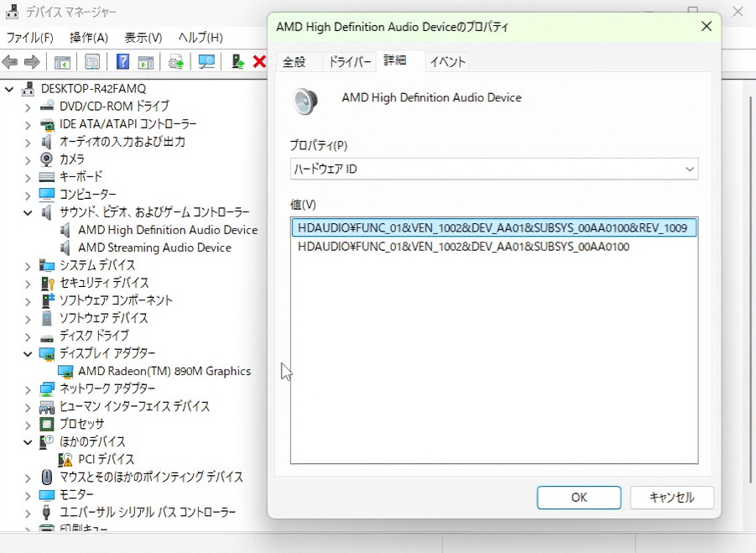
Task: Expand the キーボード node
Action: [x=28, y=177]
